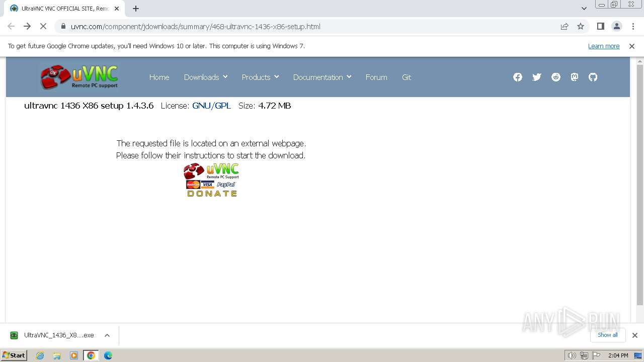Image resolution: width=644 pixels, height=362 pixels.
Task: Click the Show desktop monitor icon in the tray
Action: [638, 355]
